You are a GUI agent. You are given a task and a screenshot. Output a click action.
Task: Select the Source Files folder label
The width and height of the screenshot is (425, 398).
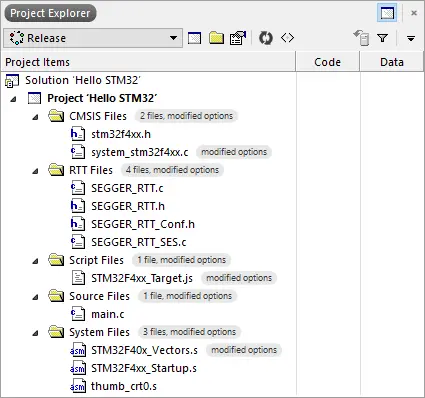pos(100,296)
